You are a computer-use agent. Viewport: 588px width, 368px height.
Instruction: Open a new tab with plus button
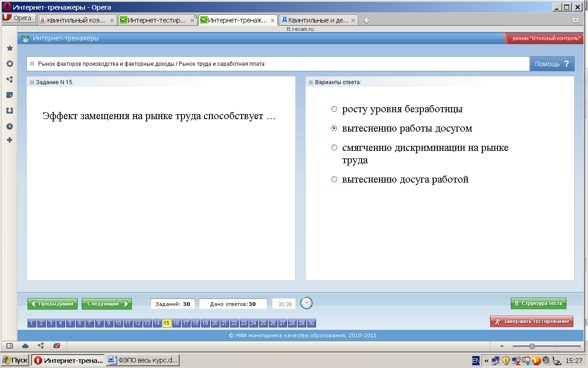[366, 20]
